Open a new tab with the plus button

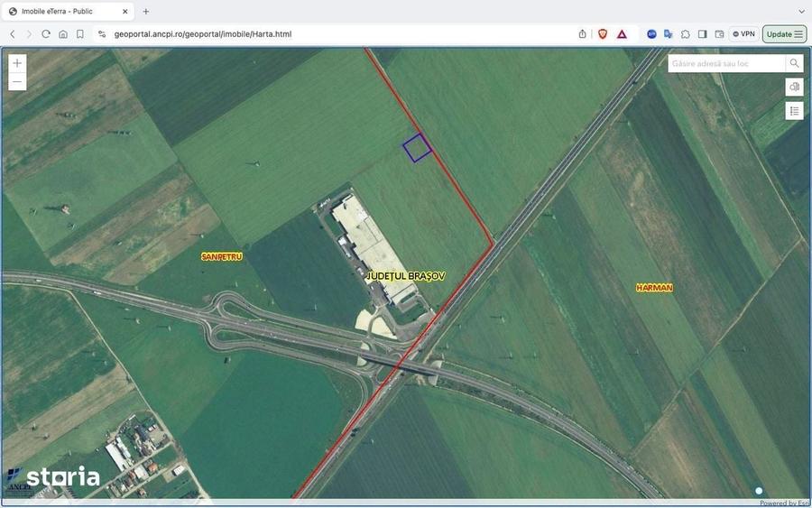146,11
